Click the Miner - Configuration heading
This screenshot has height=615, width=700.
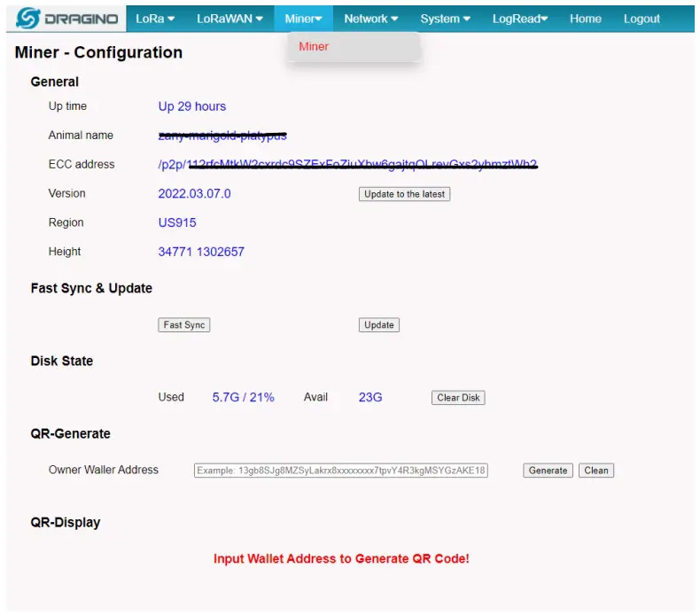coord(98,52)
